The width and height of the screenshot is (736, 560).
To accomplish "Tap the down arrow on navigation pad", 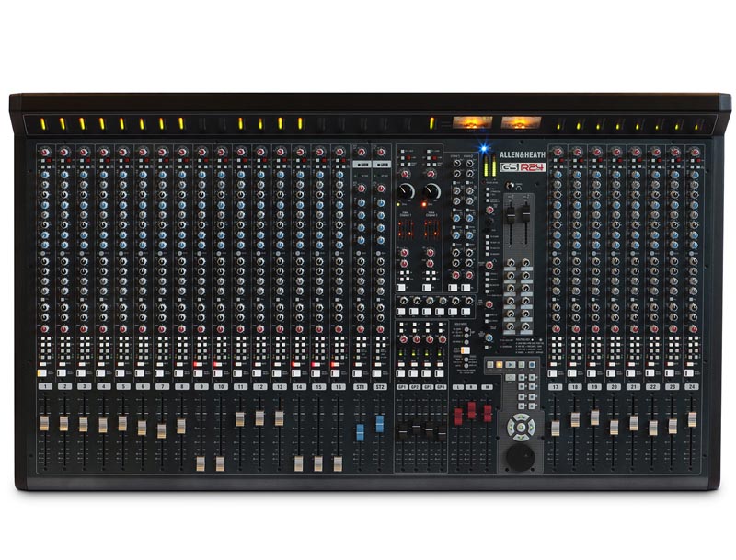I will tap(521, 438).
